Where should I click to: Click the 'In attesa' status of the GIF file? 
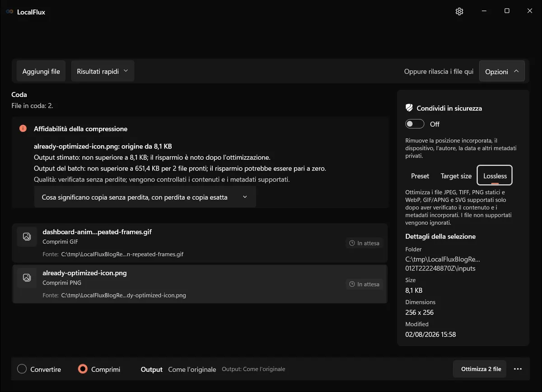coord(364,243)
